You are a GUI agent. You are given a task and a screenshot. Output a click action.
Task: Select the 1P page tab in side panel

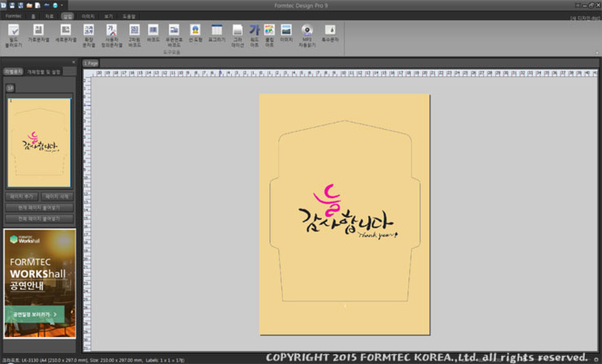coord(11,88)
